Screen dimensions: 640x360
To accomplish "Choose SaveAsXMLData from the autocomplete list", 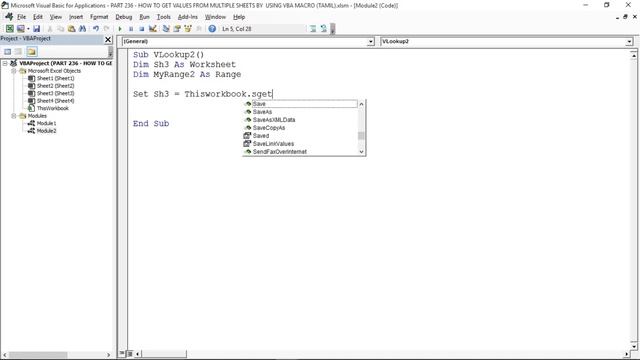I will [300, 120].
